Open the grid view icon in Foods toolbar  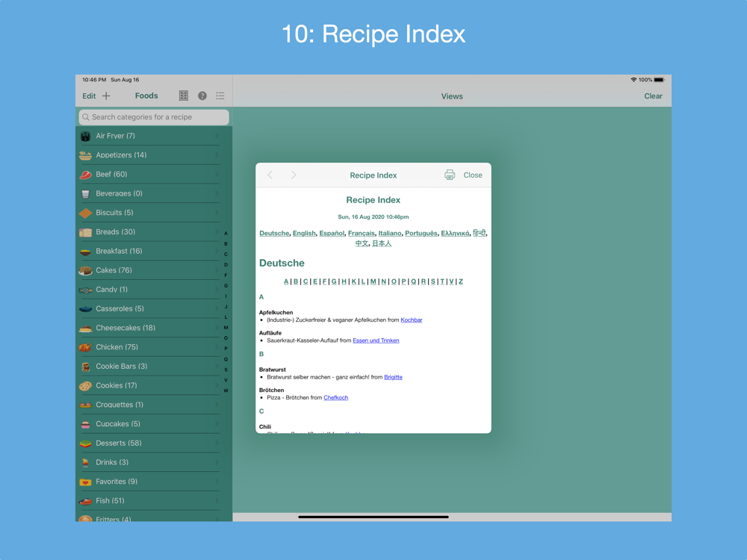tap(184, 96)
